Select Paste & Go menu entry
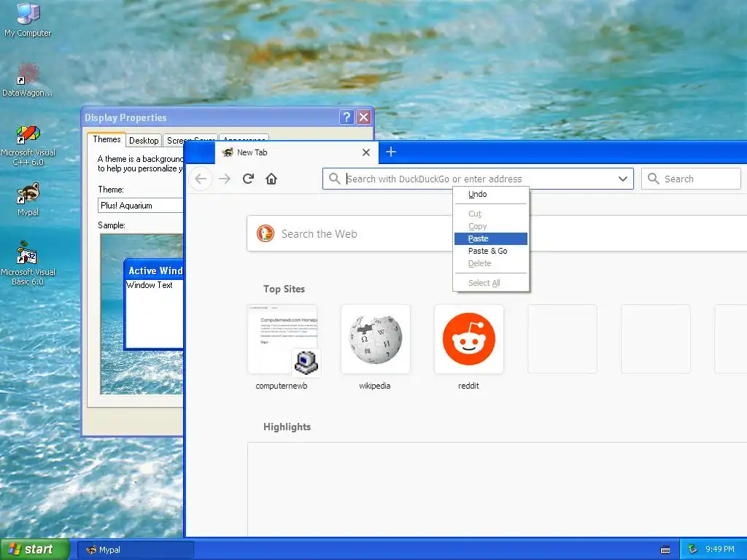The width and height of the screenshot is (747, 560). [491, 251]
